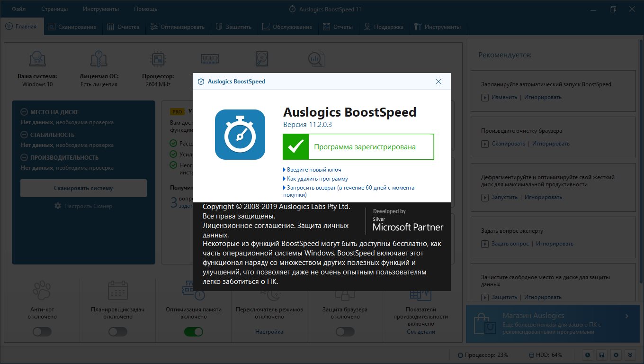The image size is (644, 364).
Task: Click the Anti-кот paw icon
Action: tap(42, 291)
